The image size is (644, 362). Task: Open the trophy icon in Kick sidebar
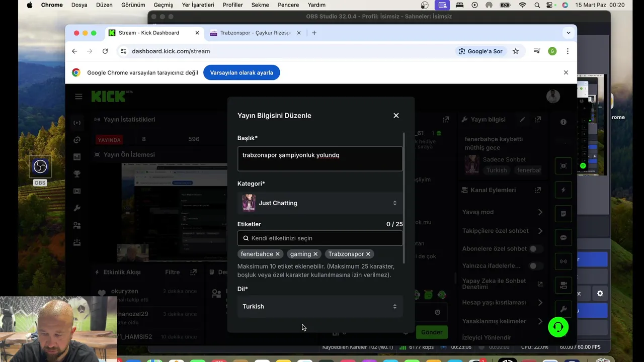(77, 174)
